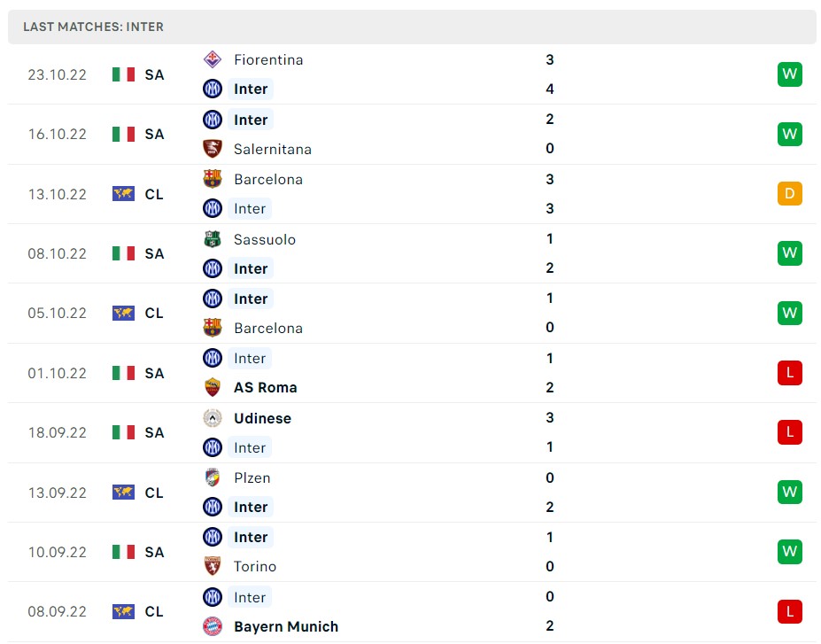
Task: Open the Udinese team badge
Action: pyautogui.click(x=212, y=418)
